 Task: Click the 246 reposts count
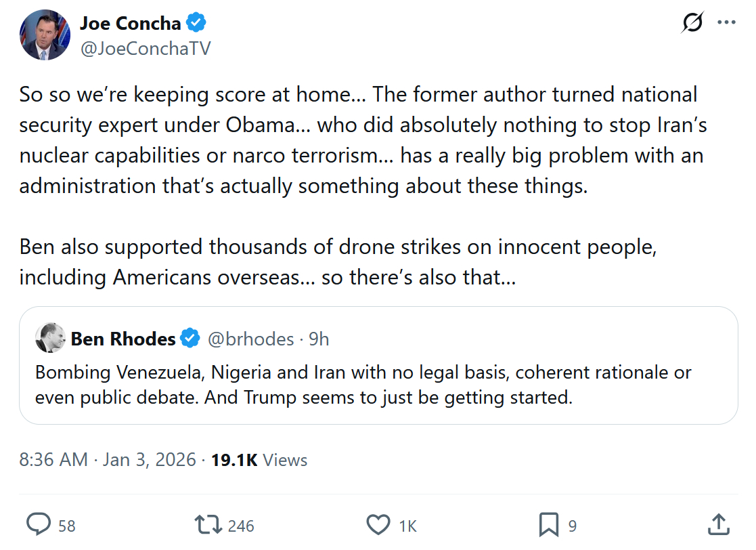pyautogui.click(x=241, y=526)
